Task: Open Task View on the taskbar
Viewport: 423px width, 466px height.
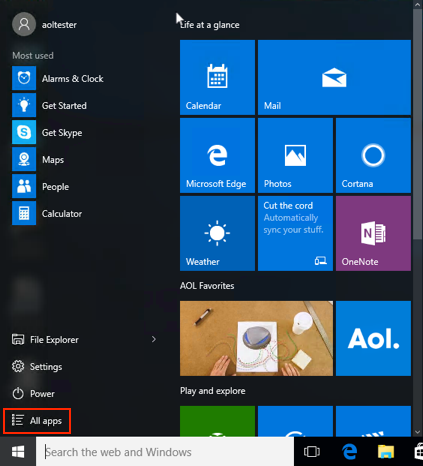Action: [x=312, y=452]
